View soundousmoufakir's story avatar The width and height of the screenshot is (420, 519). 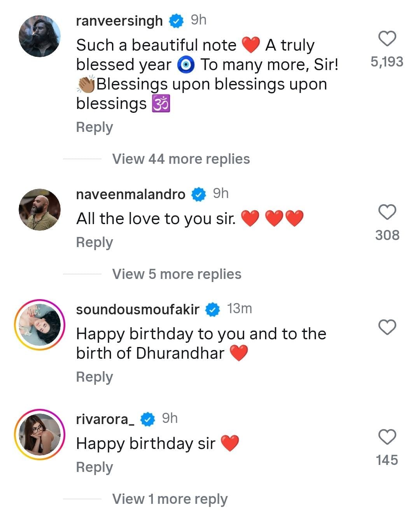click(x=40, y=325)
